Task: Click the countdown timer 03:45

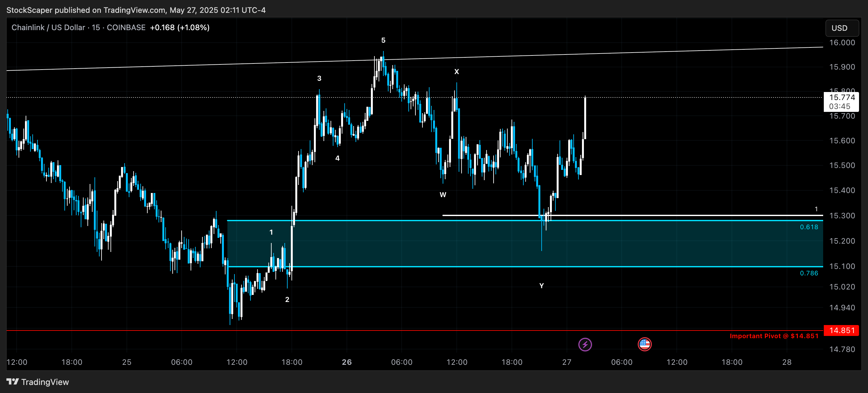Action: (840, 106)
